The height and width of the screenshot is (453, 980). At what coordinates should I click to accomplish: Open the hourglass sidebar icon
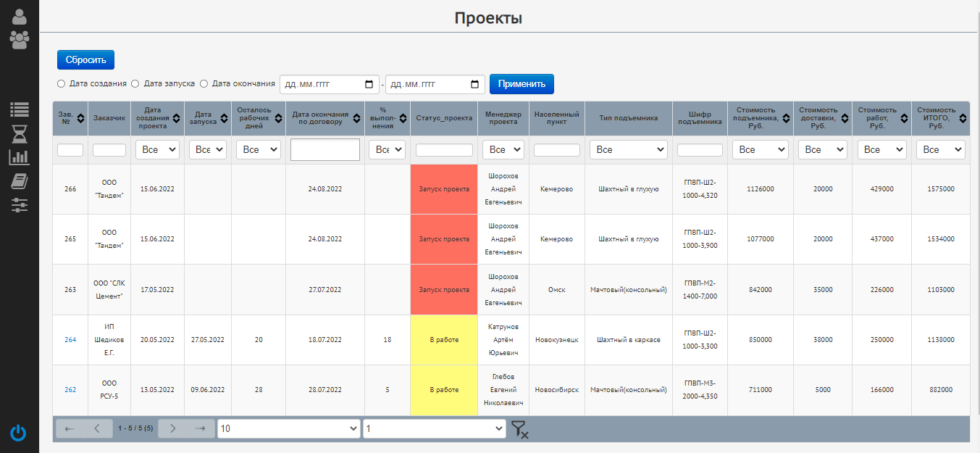[20, 133]
